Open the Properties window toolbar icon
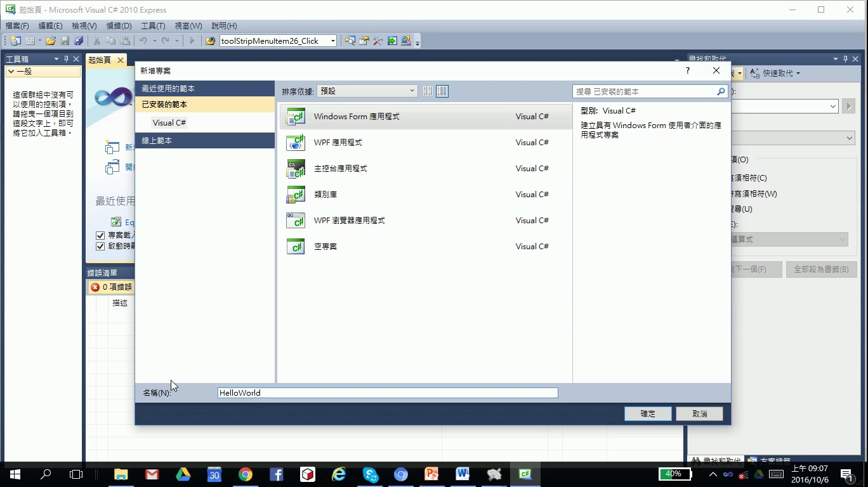 [x=364, y=41]
